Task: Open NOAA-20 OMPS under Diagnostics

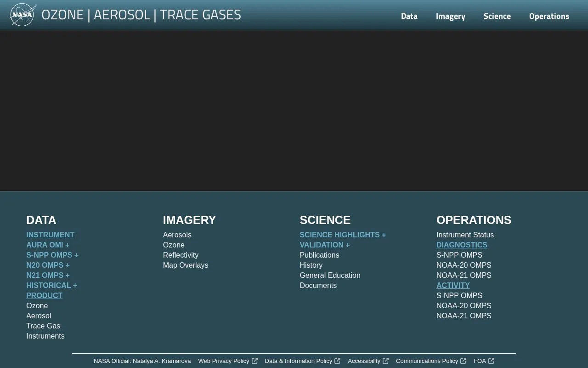Action: [464, 265]
